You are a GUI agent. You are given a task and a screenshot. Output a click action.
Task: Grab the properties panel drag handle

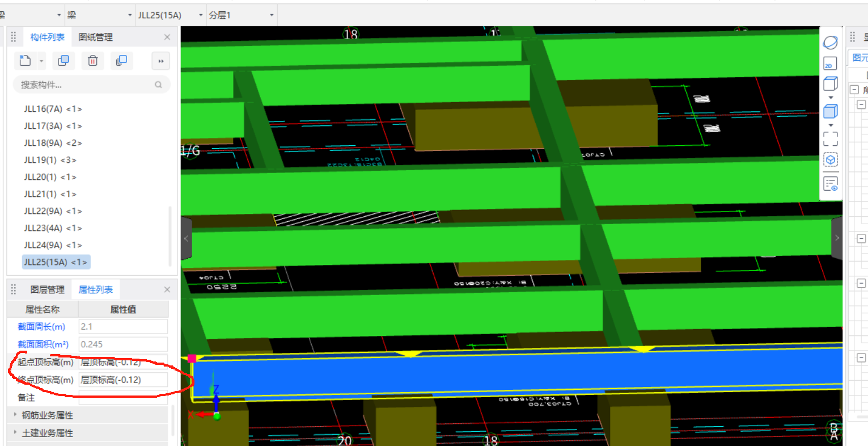tap(14, 289)
